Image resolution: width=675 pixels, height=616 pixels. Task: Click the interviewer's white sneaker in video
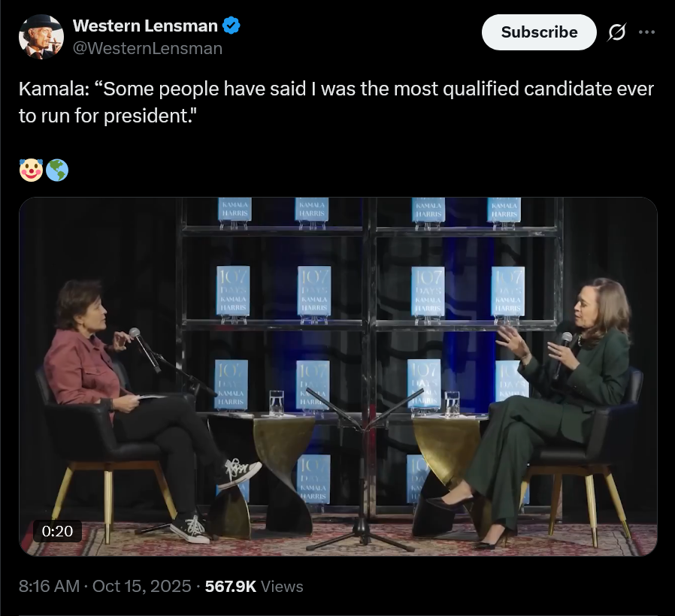click(x=239, y=473)
